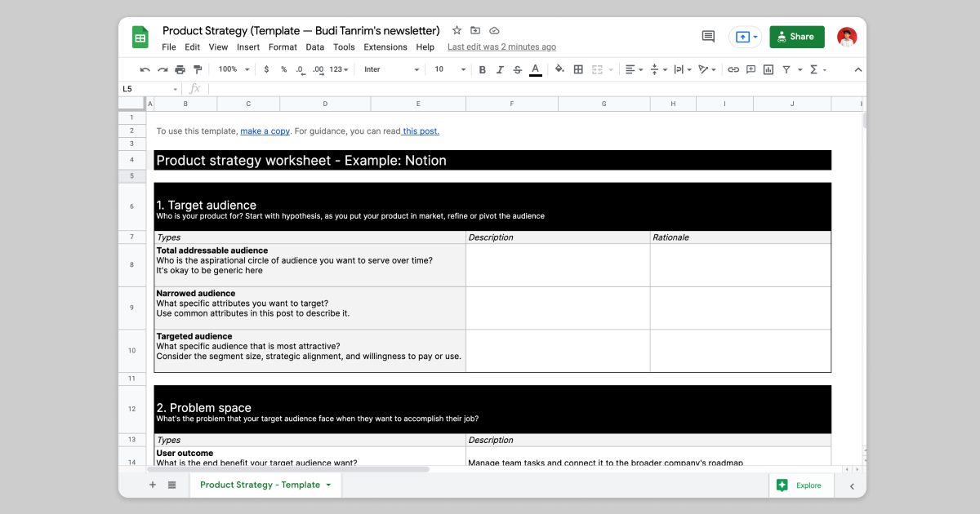Screen dimensions: 980x514
Task: Click the Present to meeting button
Action: (x=745, y=37)
